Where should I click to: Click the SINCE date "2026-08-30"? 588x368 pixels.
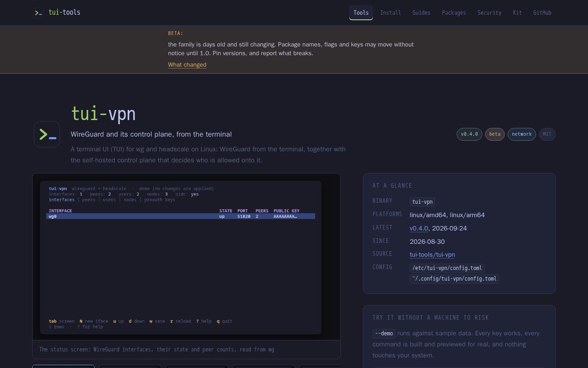click(x=427, y=241)
